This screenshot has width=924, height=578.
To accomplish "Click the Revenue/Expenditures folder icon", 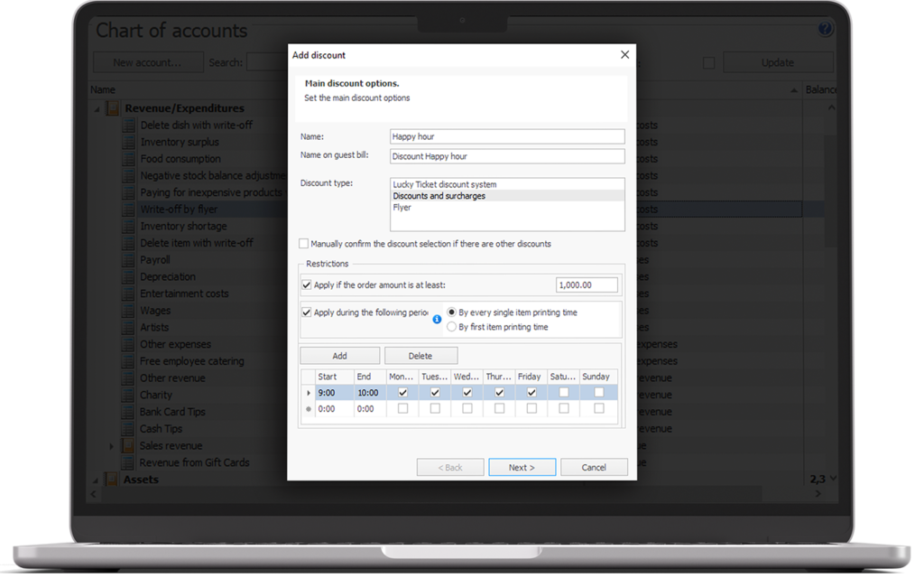I will 113,108.
